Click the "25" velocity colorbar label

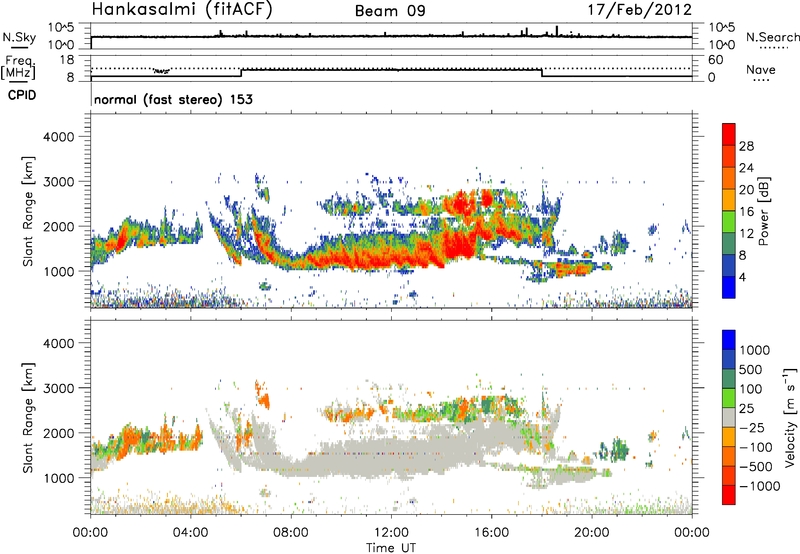[746, 408]
